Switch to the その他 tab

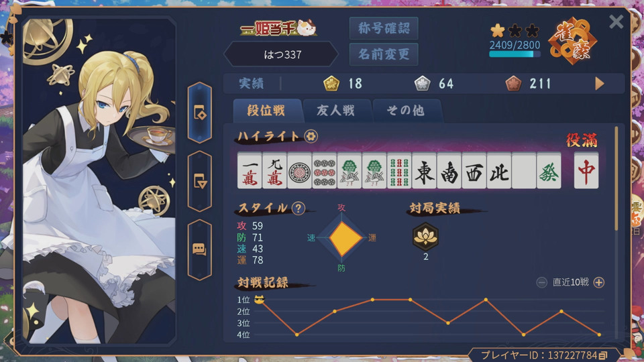[x=405, y=111]
